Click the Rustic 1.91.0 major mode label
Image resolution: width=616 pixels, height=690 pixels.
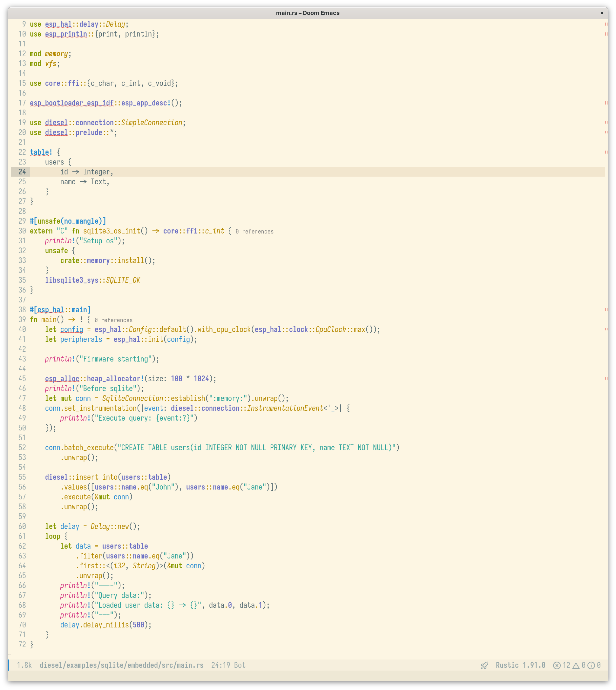point(520,665)
